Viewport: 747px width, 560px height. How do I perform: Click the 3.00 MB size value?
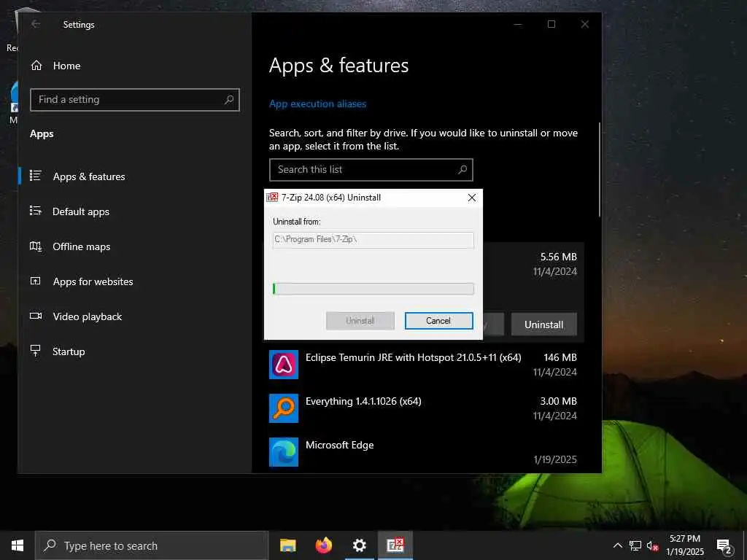(x=558, y=402)
